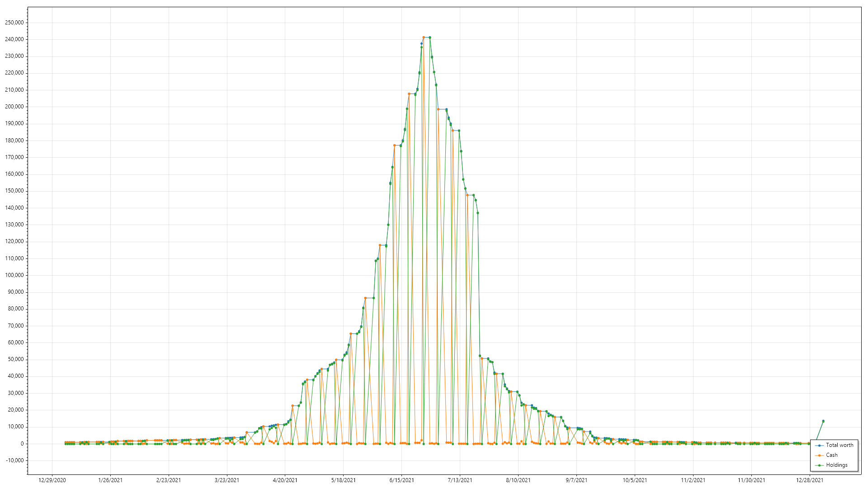The height and width of the screenshot is (488, 868).
Task: Click the 6/15/2021 x-axis date label
Action: point(401,480)
